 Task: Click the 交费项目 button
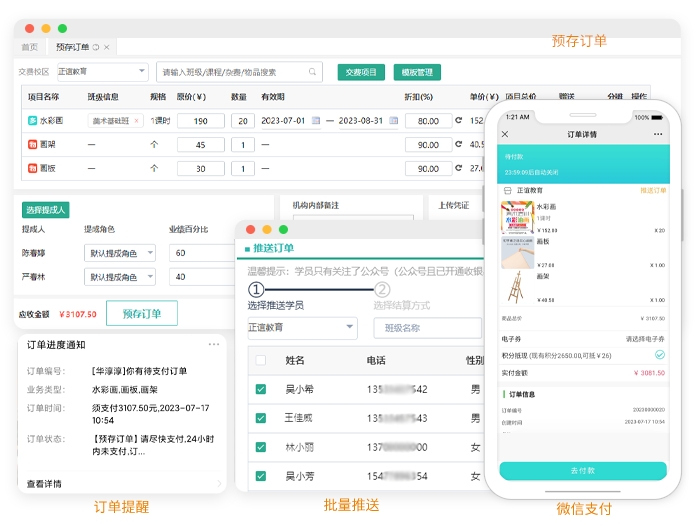[x=361, y=72]
